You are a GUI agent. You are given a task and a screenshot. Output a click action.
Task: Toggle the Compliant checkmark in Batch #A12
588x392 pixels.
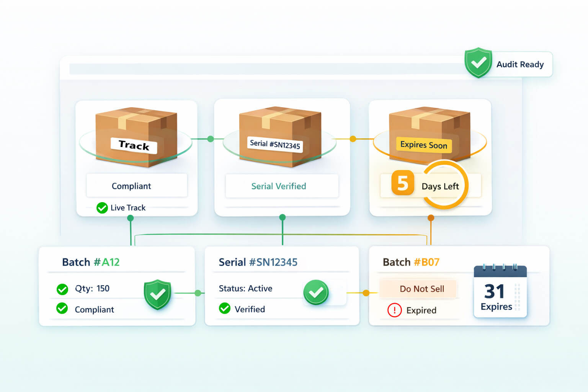coord(62,309)
